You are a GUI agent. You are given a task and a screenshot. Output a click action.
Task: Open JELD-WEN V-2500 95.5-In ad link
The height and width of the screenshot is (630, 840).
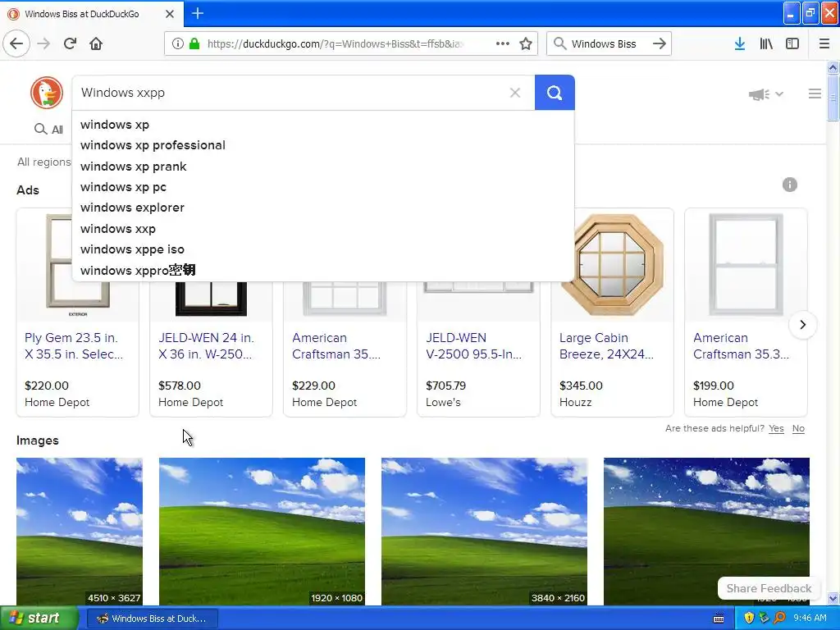(473, 346)
